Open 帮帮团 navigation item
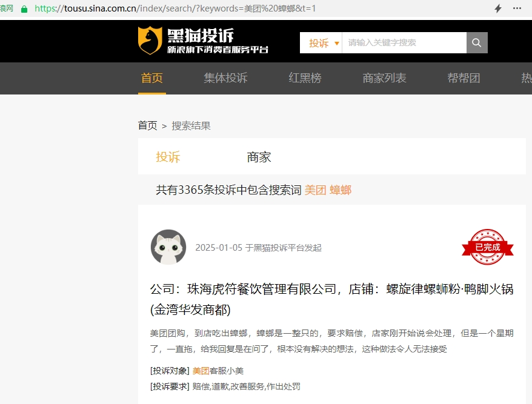This screenshot has height=404, width=532. point(464,78)
